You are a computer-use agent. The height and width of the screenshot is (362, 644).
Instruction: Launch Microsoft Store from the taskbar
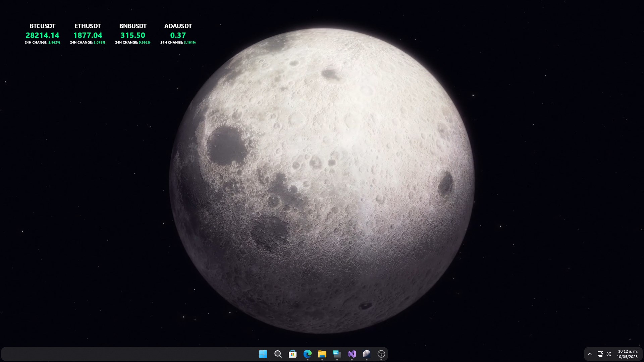[x=292, y=354]
